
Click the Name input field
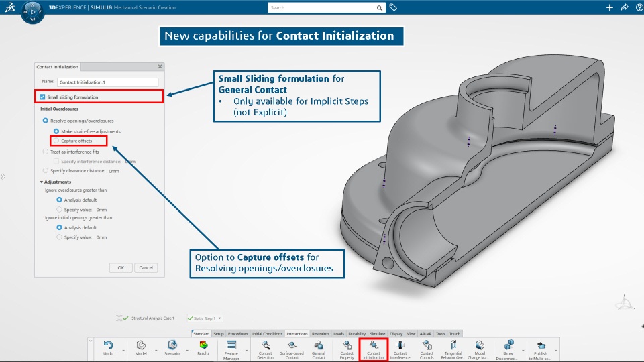coord(107,82)
